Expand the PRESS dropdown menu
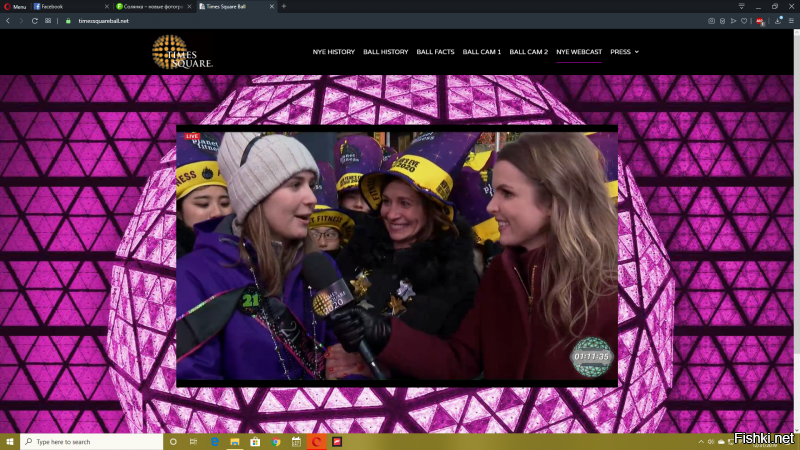800x450 pixels. (x=624, y=52)
